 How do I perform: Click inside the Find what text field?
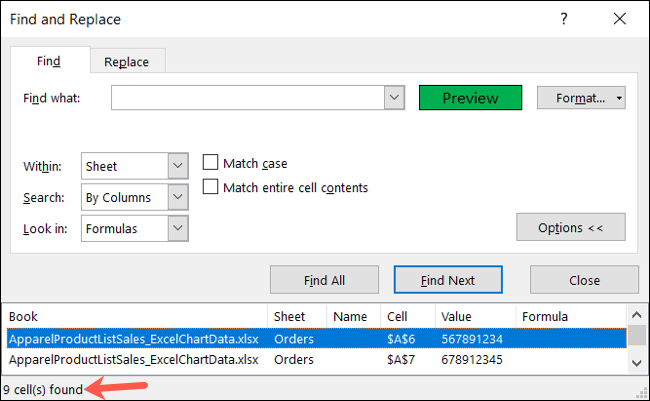(x=247, y=98)
